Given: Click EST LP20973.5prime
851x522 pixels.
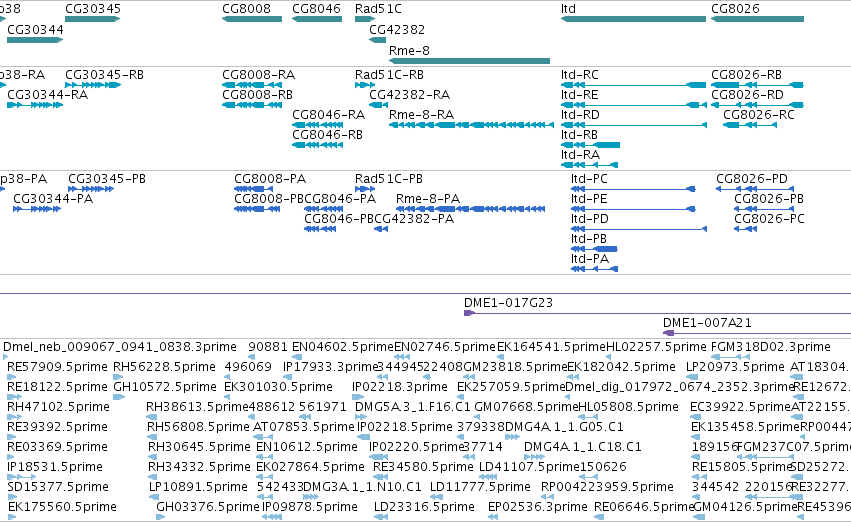Looking at the screenshot, I should pos(693,377).
